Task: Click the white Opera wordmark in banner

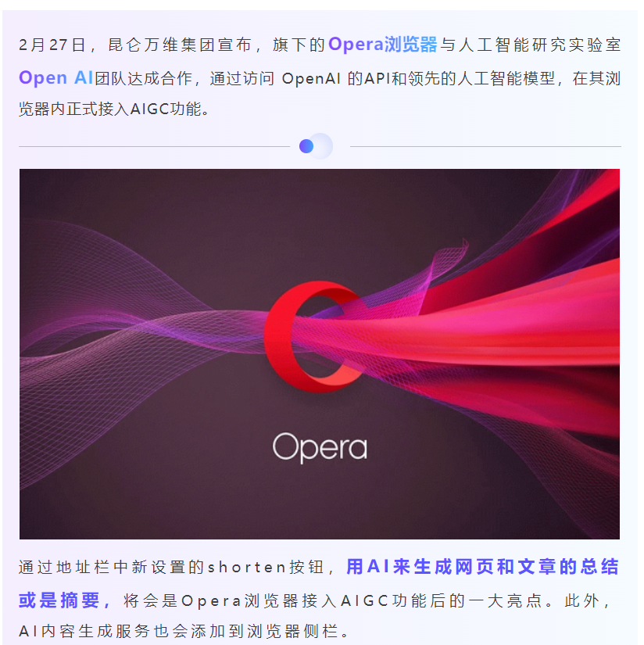Action: pos(320,448)
